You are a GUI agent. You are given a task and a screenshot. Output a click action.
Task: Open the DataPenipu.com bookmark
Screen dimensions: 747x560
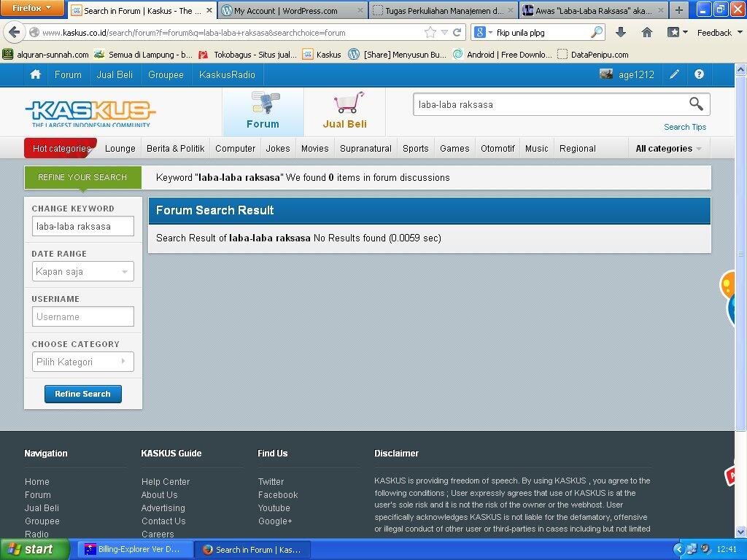tap(592, 54)
